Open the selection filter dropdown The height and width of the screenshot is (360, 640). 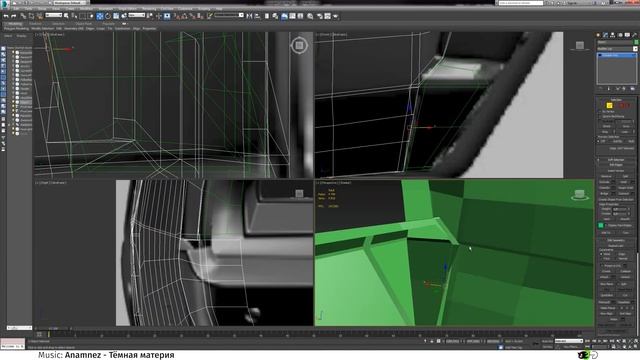coord(54,15)
